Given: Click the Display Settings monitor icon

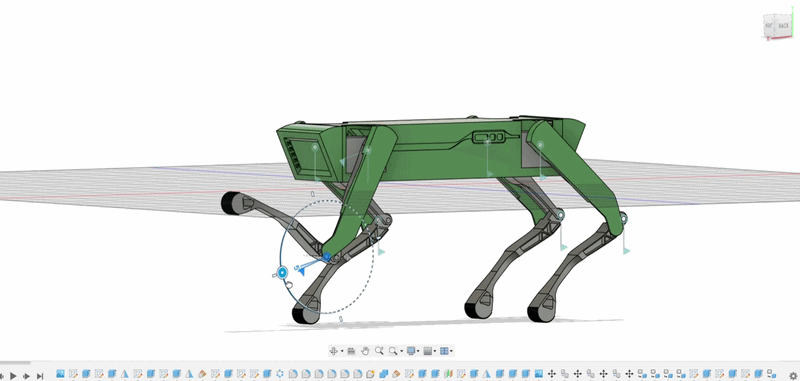Looking at the screenshot, I should (x=411, y=350).
